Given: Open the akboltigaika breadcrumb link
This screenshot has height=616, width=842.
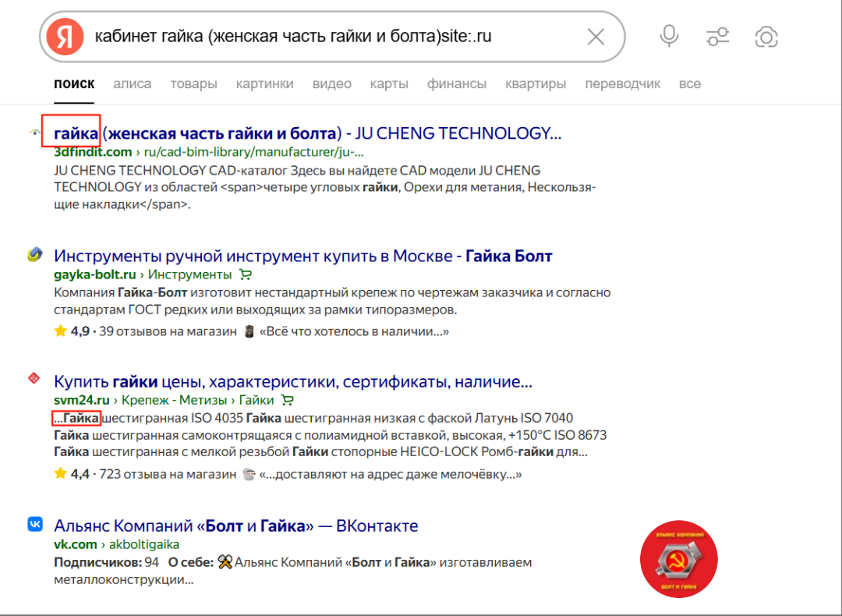Looking at the screenshot, I should pos(144,544).
